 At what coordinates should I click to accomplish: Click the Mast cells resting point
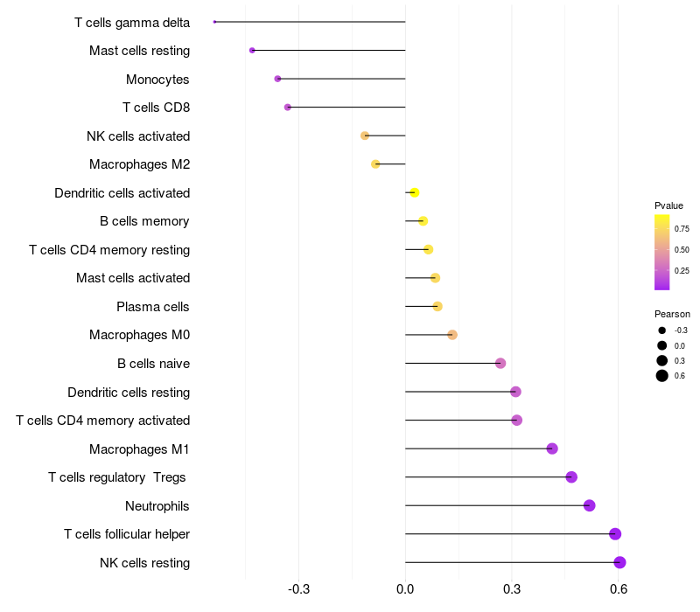pos(252,51)
